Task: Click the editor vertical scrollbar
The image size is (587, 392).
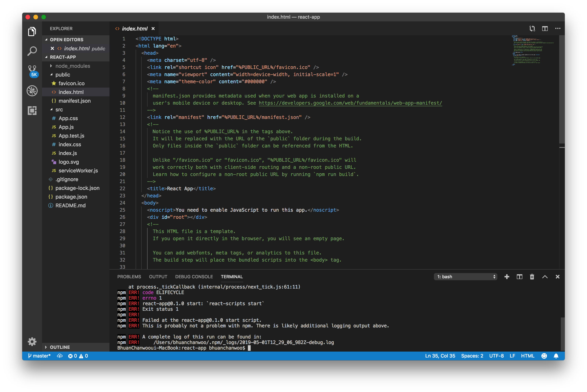Action: tap(562, 90)
